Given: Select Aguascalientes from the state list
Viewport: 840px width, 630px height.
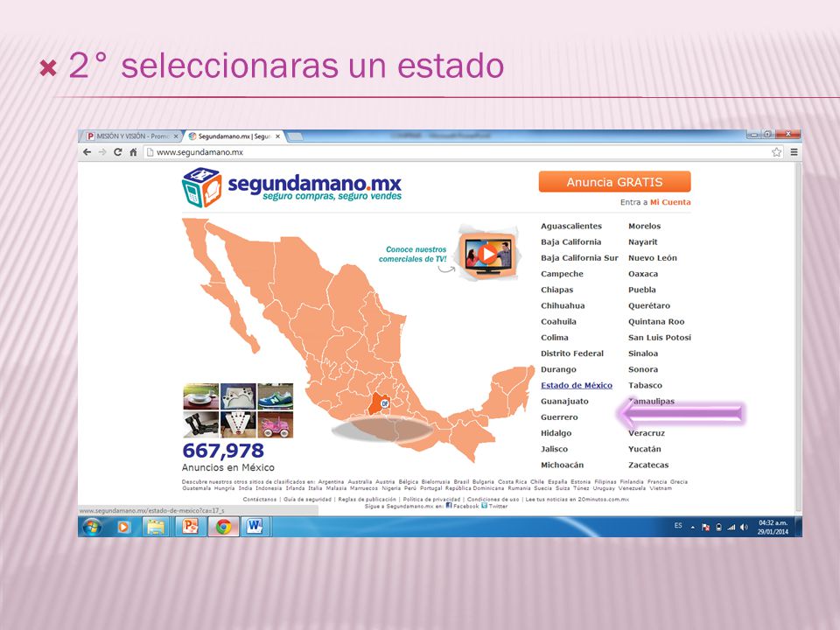Looking at the screenshot, I should [571, 226].
